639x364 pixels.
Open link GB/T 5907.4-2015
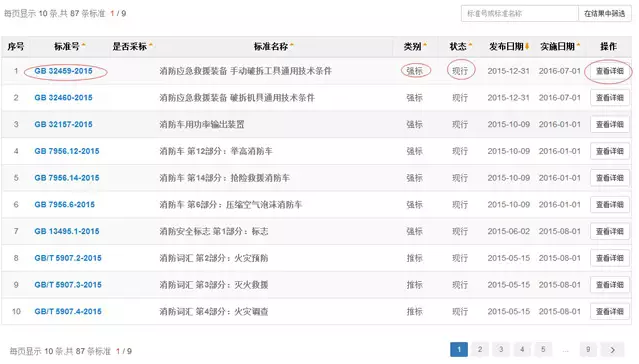(x=68, y=311)
